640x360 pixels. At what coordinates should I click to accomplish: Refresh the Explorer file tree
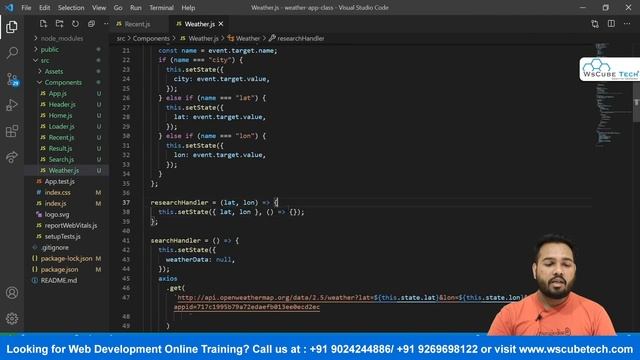(76, 24)
